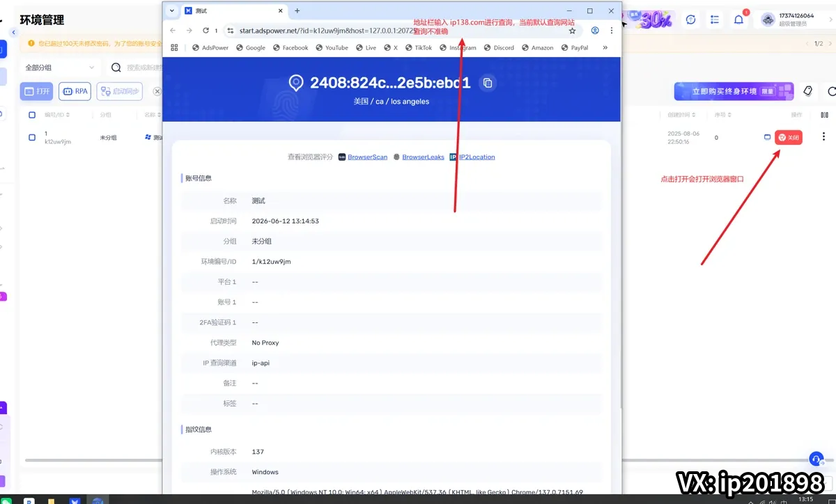
Task: Open the X bookmark
Action: 391,48
